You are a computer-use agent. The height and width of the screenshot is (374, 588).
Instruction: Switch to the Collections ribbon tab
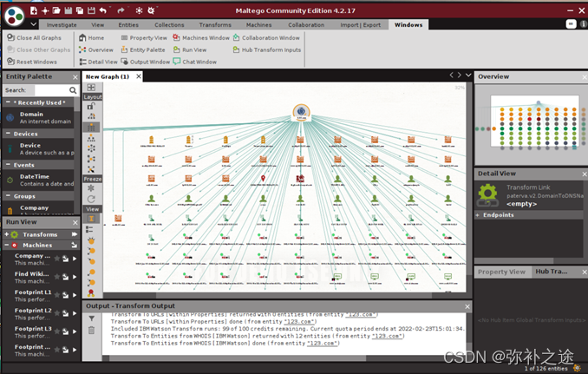pos(169,25)
